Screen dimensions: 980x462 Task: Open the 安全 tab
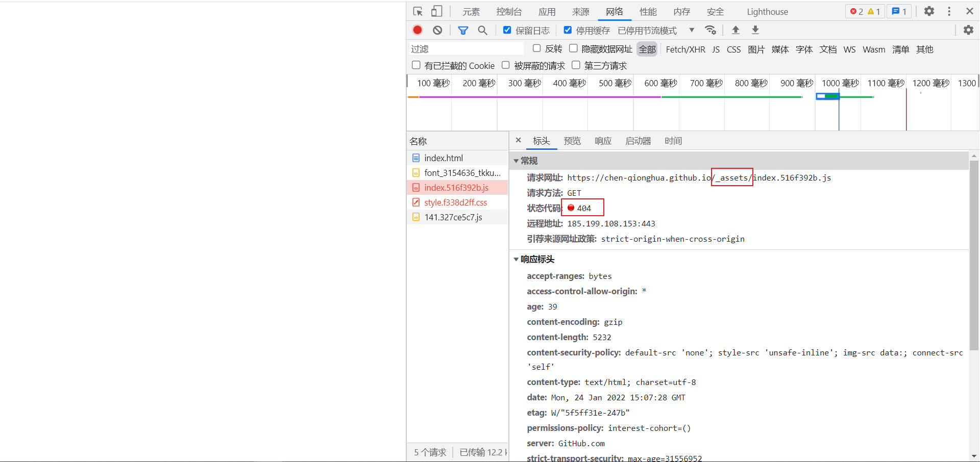(715, 12)
